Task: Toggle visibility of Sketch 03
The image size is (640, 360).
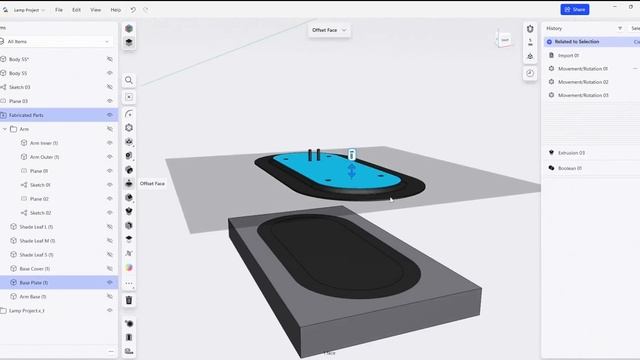Action: pyautogui.click(x=109, y=87)
